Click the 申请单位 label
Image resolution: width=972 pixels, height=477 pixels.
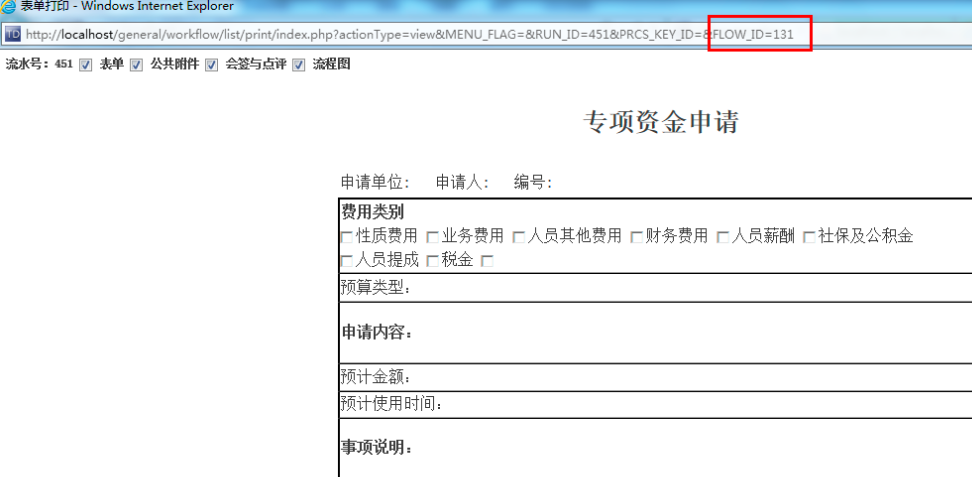pos(376,182)
